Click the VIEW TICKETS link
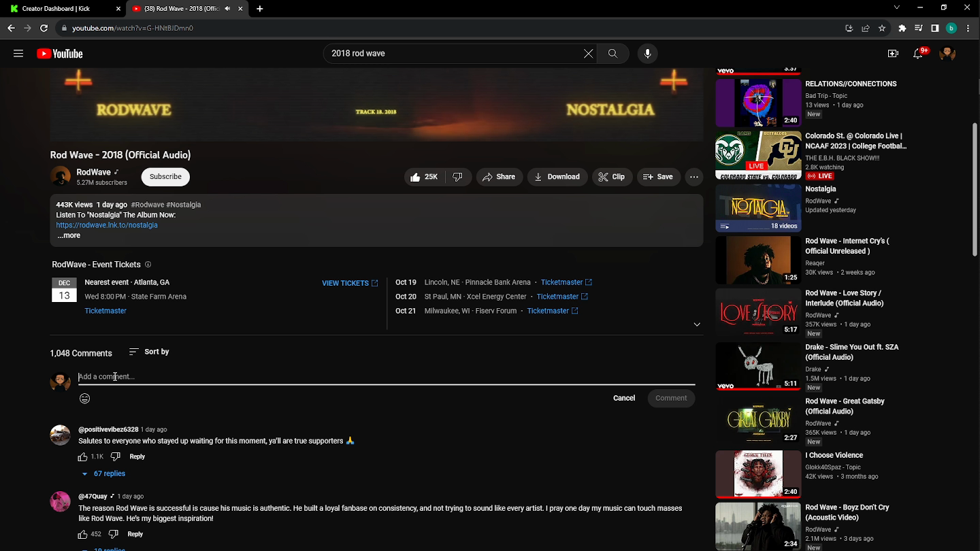 coord(350,283)
